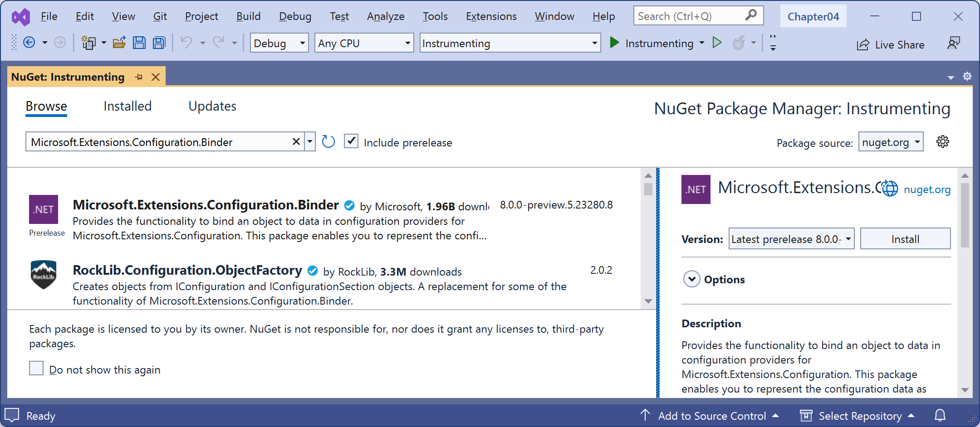The image size is (980, 427).
Task: Open the Window menu
Action: click(x=554, y=16)
